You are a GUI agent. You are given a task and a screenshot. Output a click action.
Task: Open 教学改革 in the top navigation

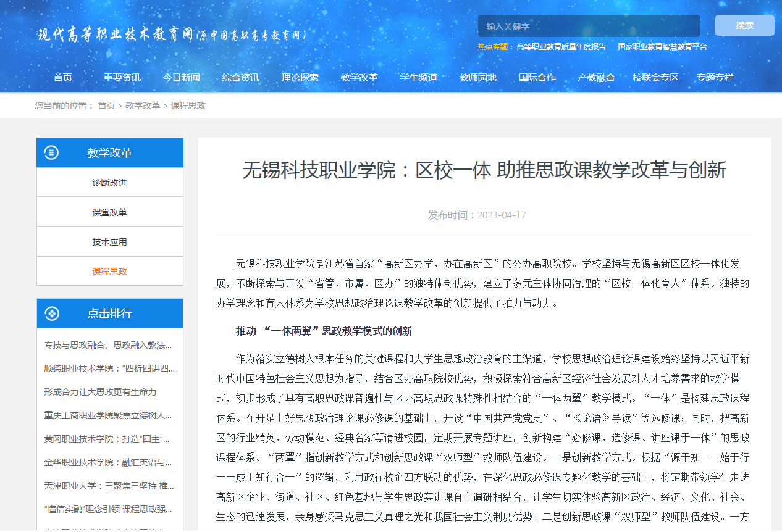[359, 77]
